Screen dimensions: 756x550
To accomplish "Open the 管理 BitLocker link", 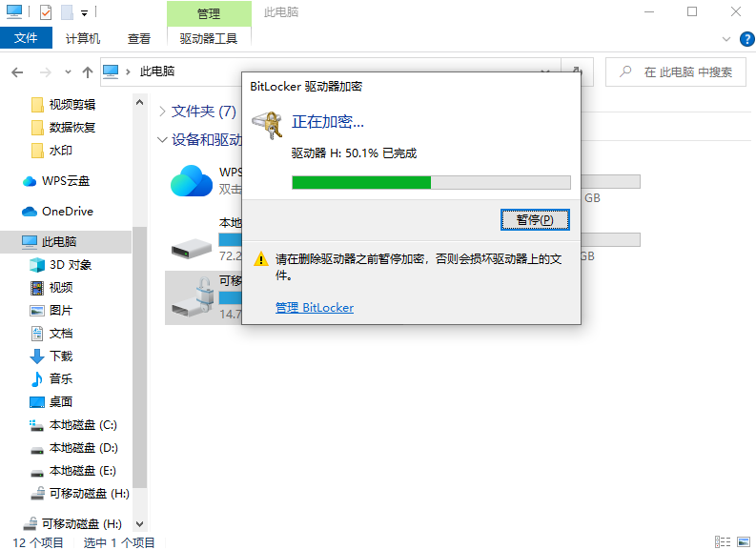I will [315, 308].
